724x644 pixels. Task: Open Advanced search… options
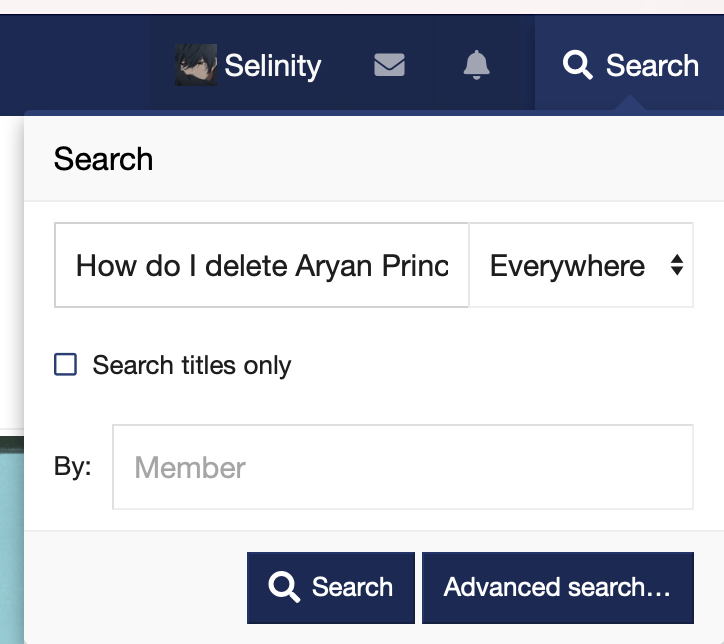pyautogui.click(x=557, y=588)
